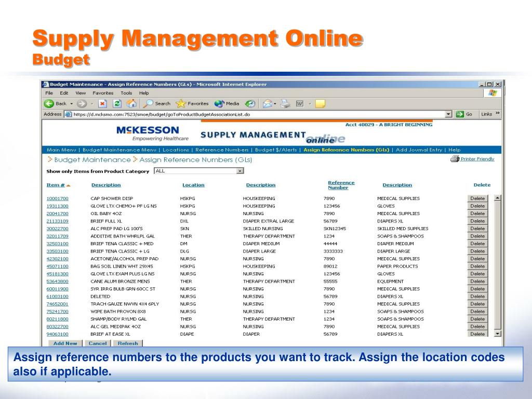Click the Forward arrow toolbar icon
This screenshot has height=399, width=532.
coord(82,103)
